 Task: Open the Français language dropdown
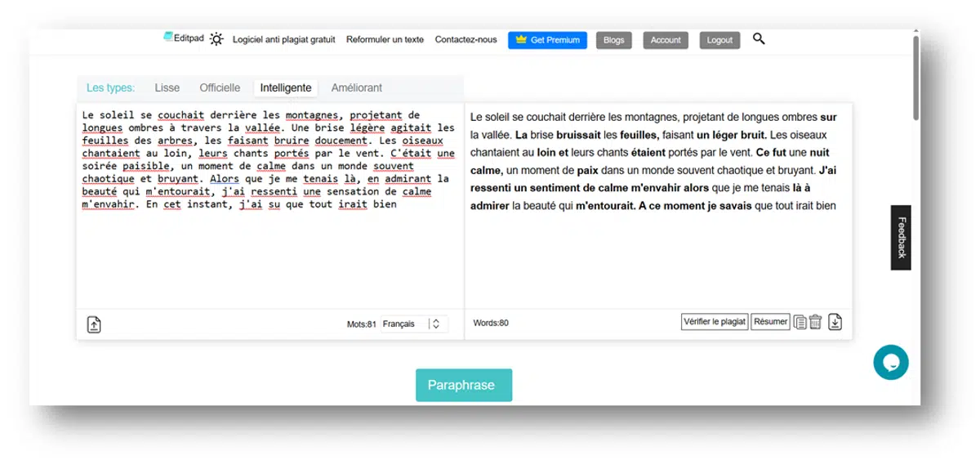click(414, 324)
